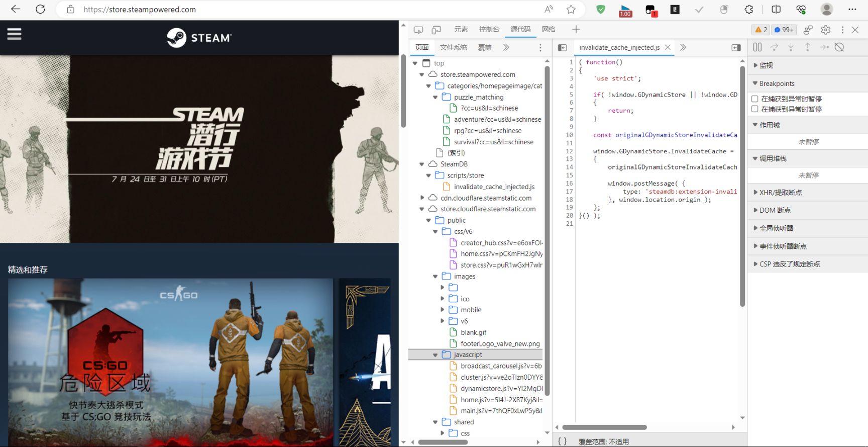Open the 1.00 video speed extension

(625, 10)
